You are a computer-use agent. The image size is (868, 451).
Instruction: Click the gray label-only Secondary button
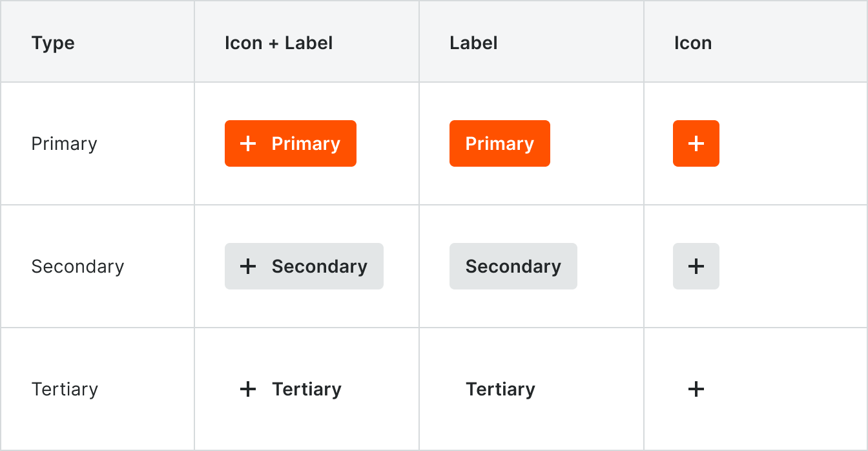pos(513,266)
